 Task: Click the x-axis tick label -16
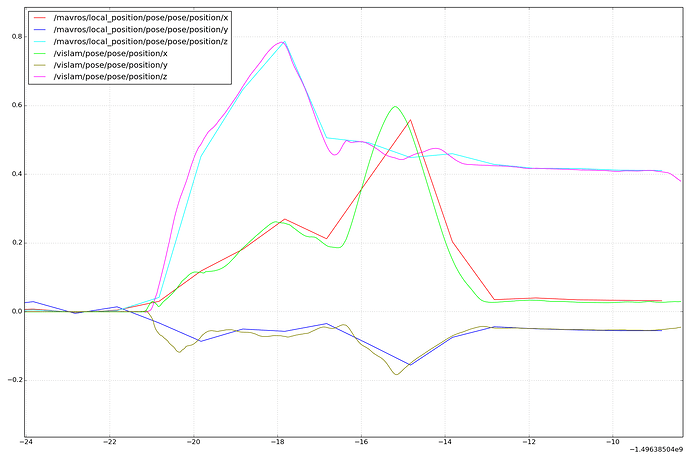(361, 442)
